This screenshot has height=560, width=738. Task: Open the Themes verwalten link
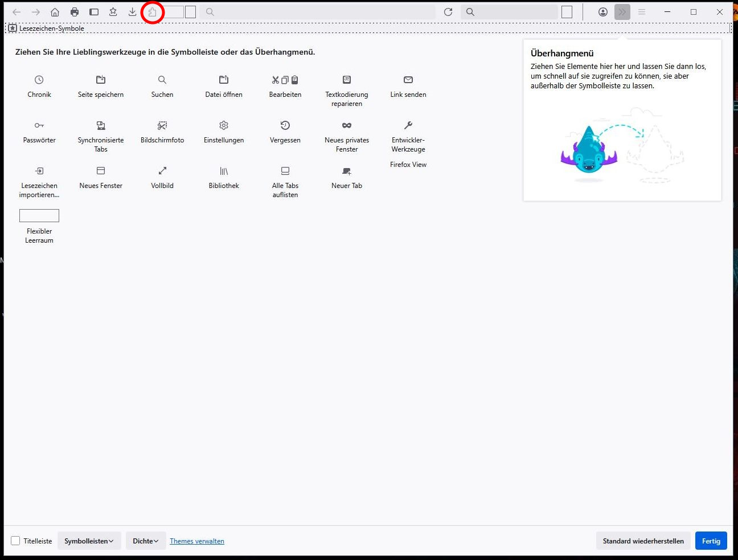197,541
